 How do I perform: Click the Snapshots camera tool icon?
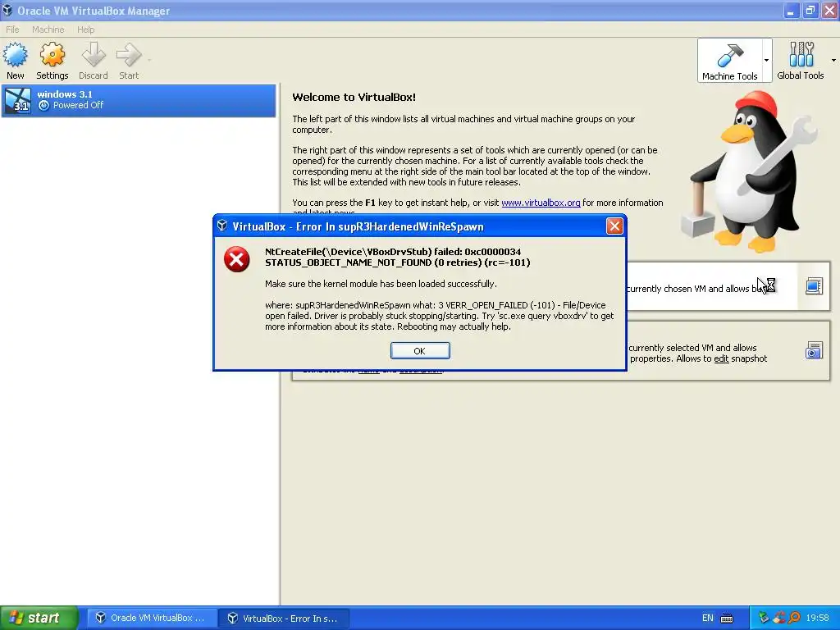(814, 350)
